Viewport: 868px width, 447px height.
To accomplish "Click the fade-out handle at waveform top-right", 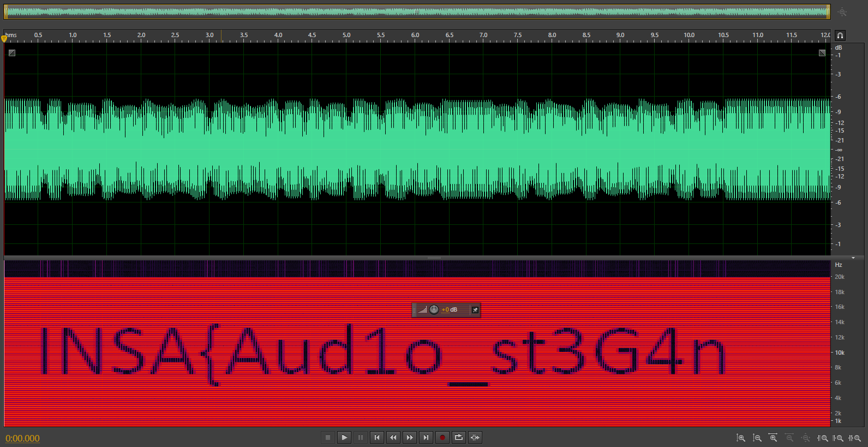I will pyautogui.click(x=822, y=53).
